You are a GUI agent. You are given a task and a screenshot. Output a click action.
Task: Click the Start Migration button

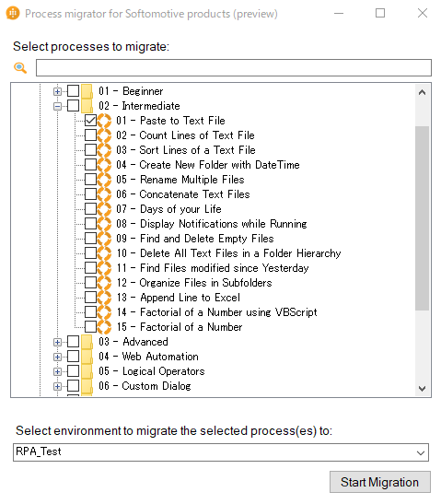point(380,482)
